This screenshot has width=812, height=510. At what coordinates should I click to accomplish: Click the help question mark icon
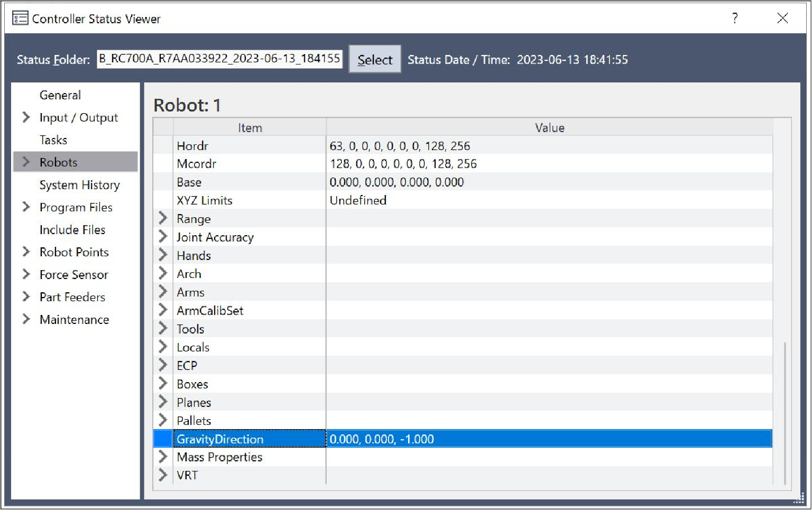click(735, 18)
